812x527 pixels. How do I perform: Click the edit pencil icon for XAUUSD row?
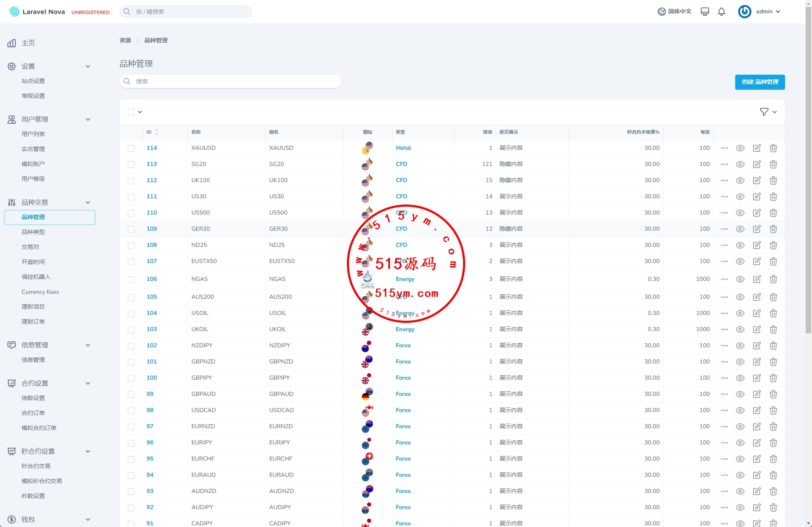757,148
